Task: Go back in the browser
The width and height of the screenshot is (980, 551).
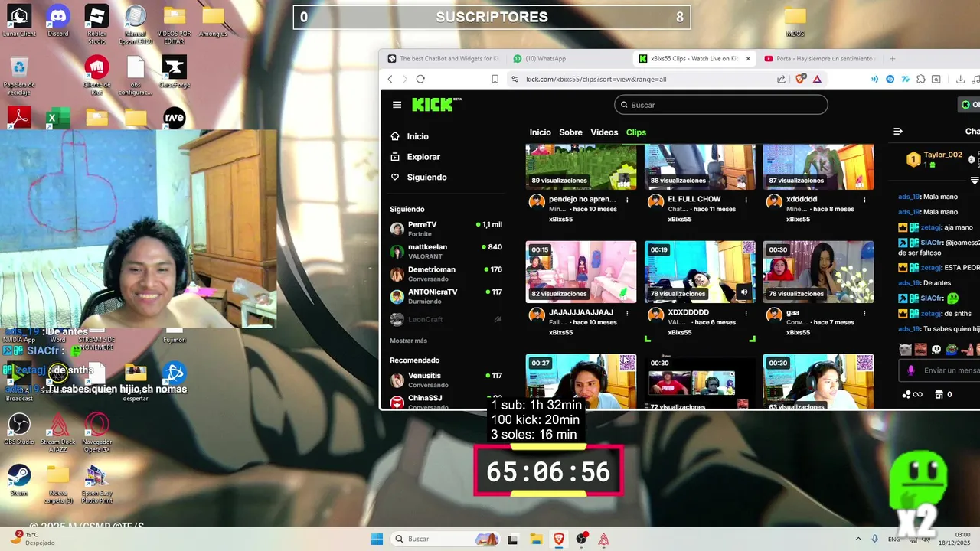Action: point(390,79)
